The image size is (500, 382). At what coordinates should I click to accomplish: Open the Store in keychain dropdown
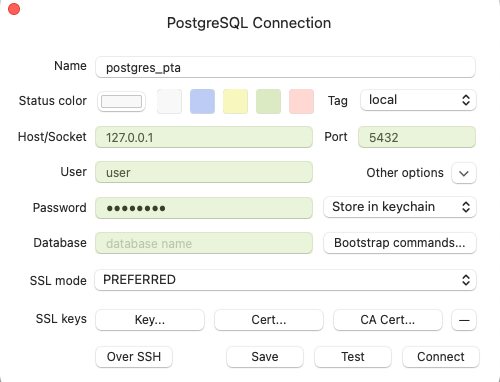point(400,207)
